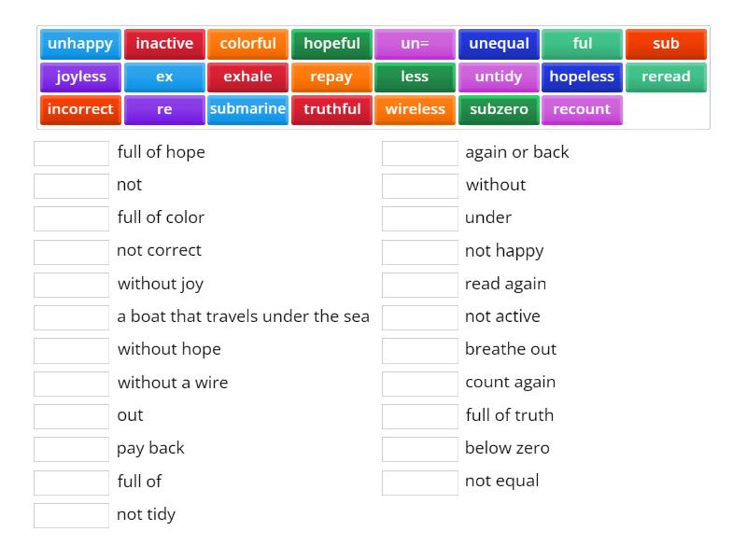Click the answer box next to below zero
The height and width of the screenshot is (560, 747).
419,449
